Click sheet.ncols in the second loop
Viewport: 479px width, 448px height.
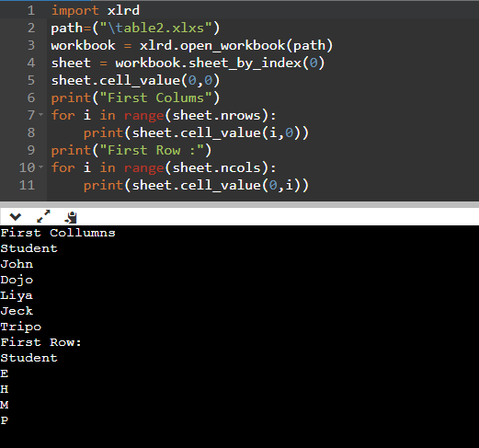pos(216,168)
